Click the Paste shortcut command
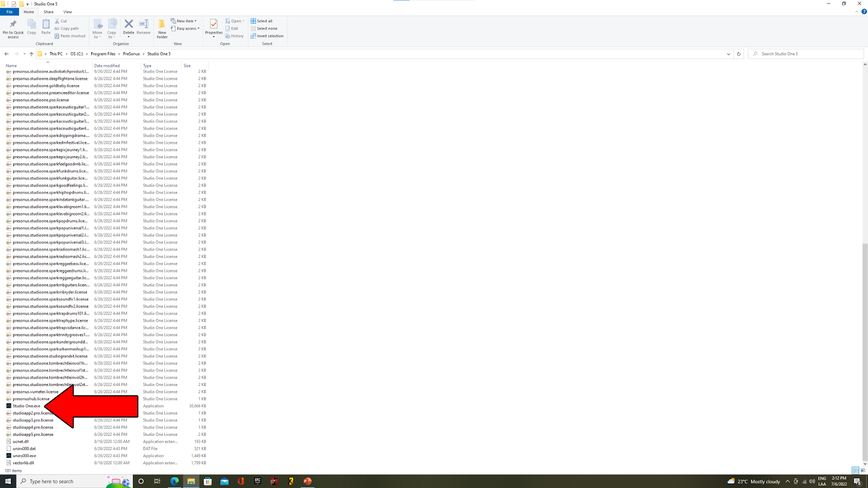Image resolution: width=868 pixels, height=488 pixels. coord(70,36)
